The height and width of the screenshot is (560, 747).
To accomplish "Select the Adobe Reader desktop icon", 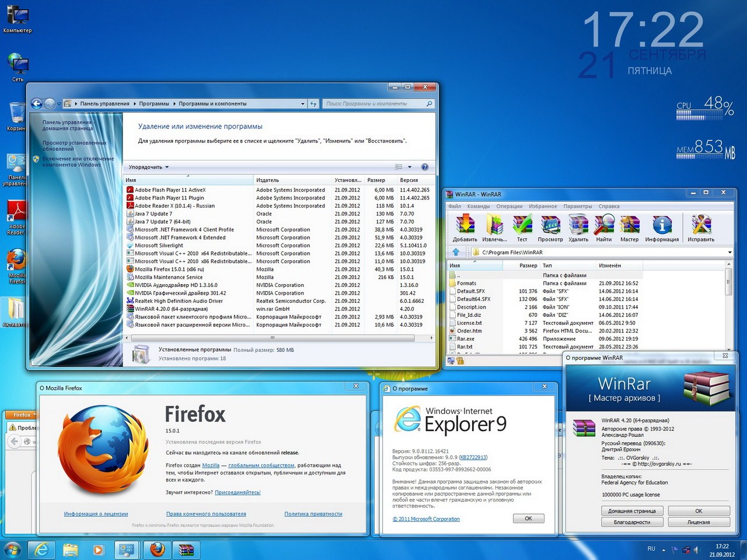I will pyautogui.click(x=16, y=218).
